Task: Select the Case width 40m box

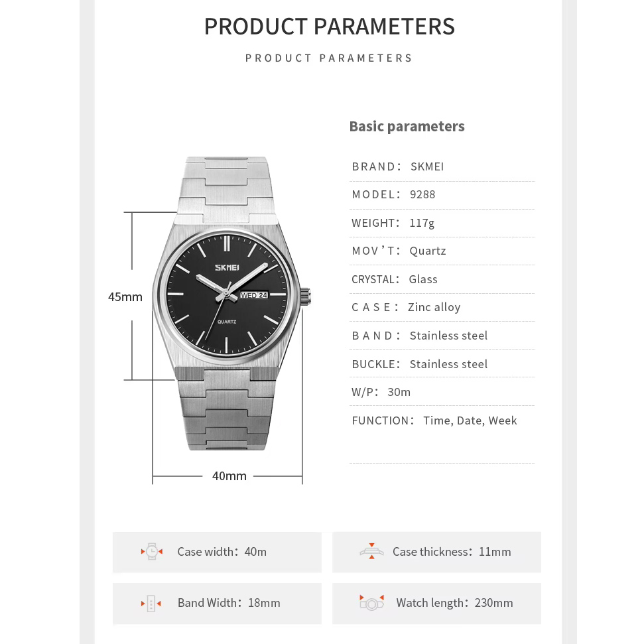Action: tap(217, 552)
